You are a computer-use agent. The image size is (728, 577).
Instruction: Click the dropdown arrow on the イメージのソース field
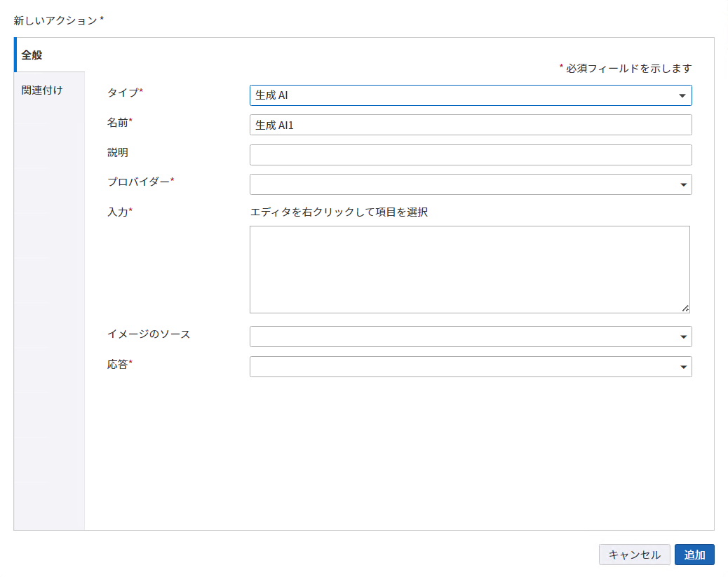(682, 337)
